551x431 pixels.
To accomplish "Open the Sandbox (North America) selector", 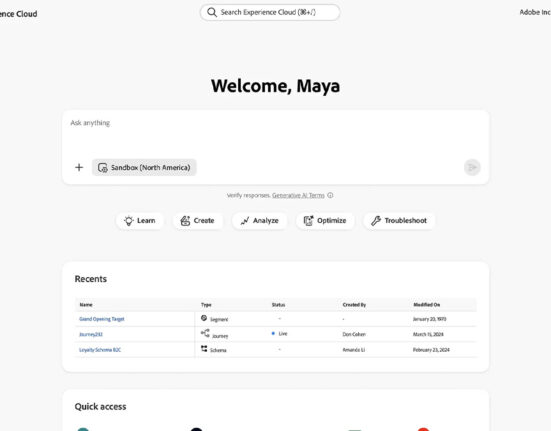I will pyautogui.click(x=144, y=168).
